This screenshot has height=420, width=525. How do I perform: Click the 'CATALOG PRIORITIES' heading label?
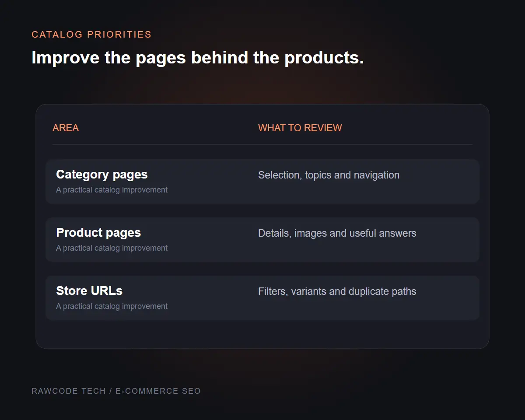91,35
